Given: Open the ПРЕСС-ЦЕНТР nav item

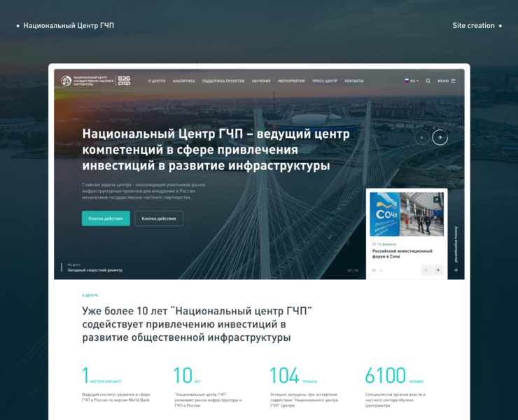Looking at the screenshot, I should (324, 81).
